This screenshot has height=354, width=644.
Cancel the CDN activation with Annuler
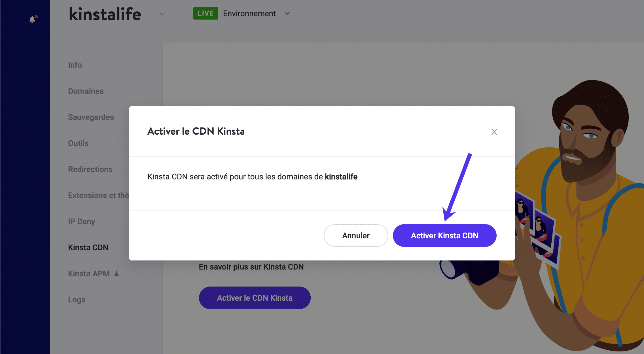pos(355,235)
